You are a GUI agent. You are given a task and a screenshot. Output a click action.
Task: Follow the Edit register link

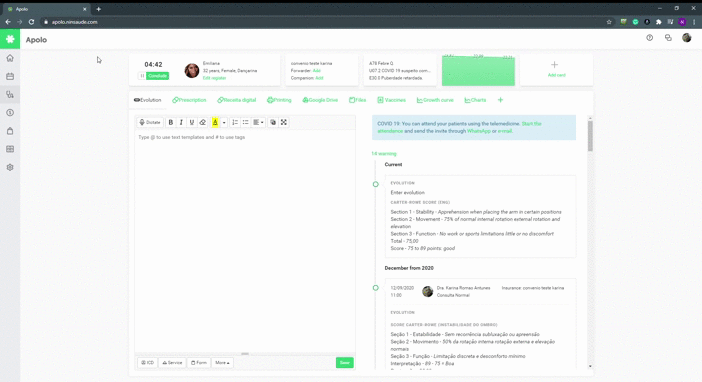tap(214, 78)
